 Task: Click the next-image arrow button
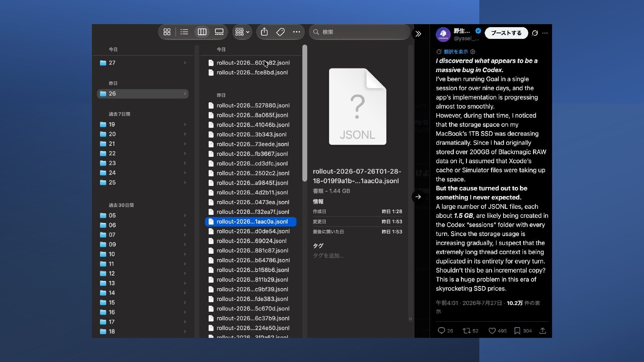(x=418, y=197)
